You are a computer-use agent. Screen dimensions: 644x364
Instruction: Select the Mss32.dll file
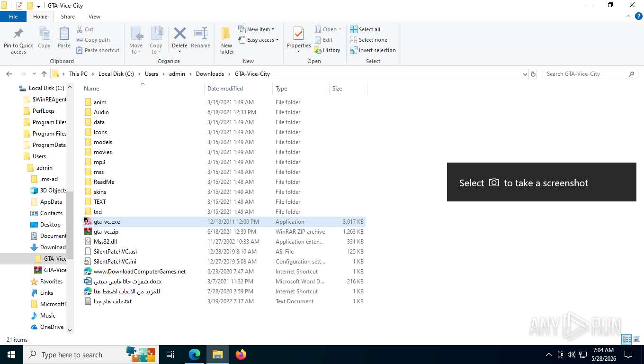pyautogui.click(x=224, y=242)
